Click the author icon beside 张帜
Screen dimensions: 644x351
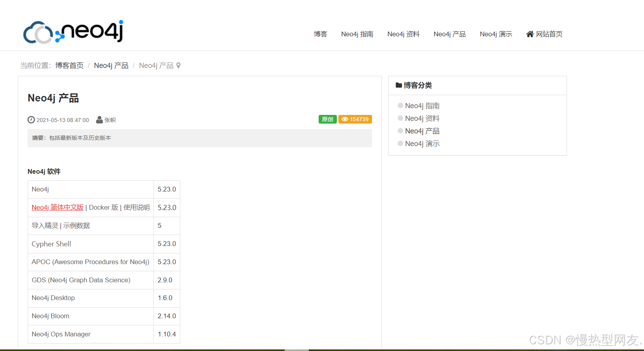(100, 120)
